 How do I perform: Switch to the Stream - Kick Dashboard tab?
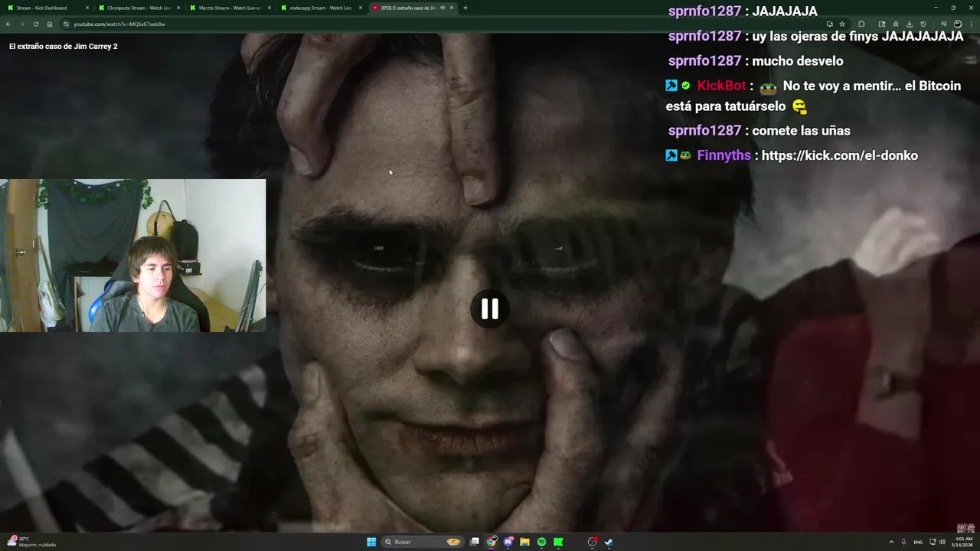46,8
